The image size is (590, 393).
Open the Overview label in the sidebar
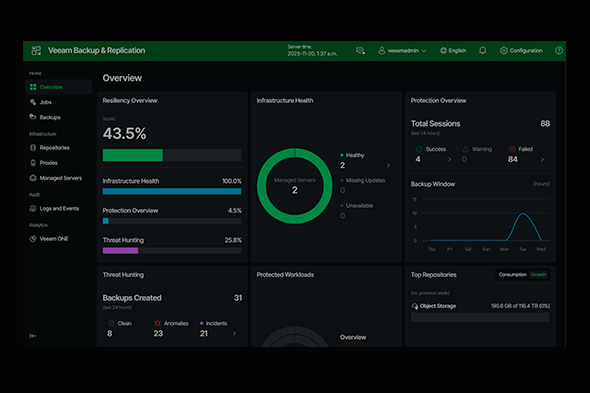51,87
